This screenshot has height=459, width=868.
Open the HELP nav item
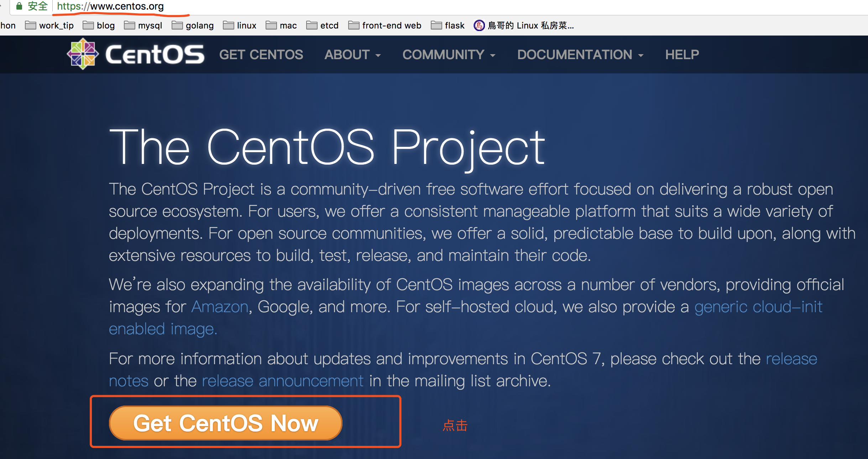[x=682, y=55]
